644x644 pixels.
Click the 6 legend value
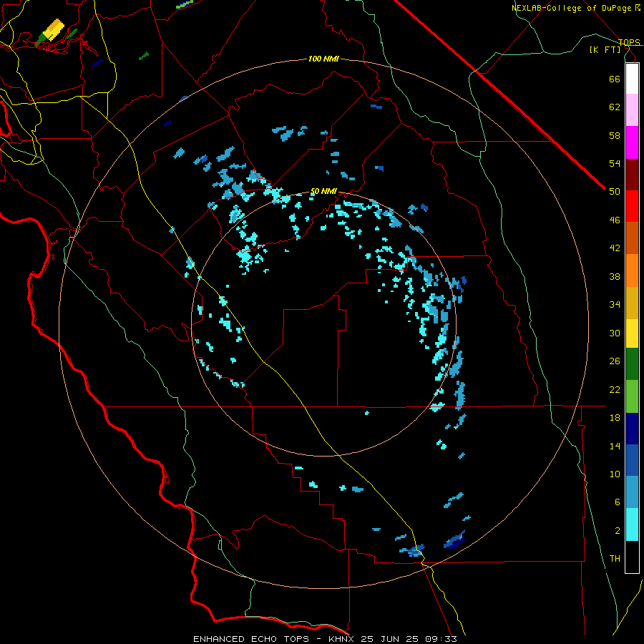click(x=618, y=502)
